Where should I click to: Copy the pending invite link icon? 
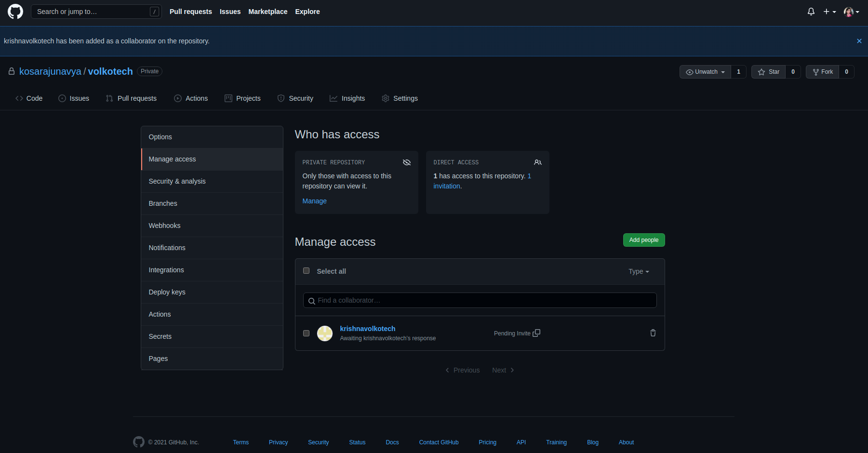click(x=536, y=333)
